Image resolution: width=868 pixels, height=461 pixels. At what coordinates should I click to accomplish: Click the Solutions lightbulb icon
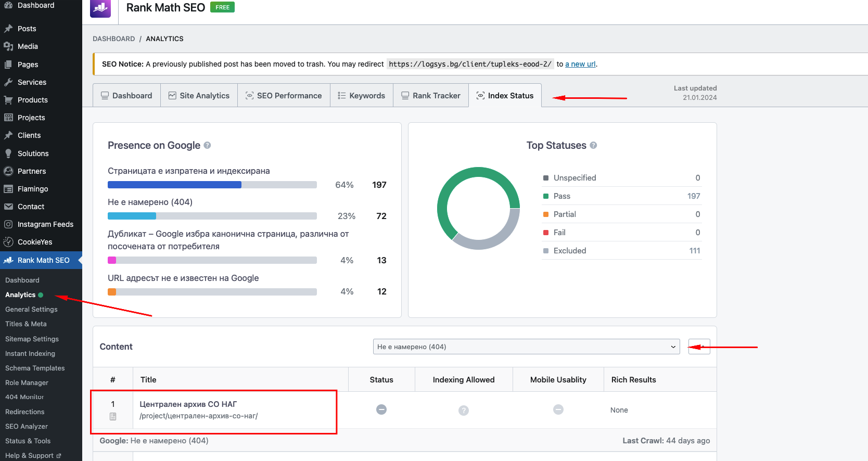(8, 153)
